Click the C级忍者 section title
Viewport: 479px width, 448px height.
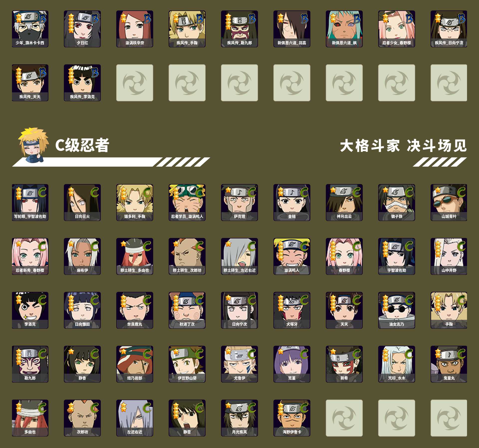tap(82, 145)
